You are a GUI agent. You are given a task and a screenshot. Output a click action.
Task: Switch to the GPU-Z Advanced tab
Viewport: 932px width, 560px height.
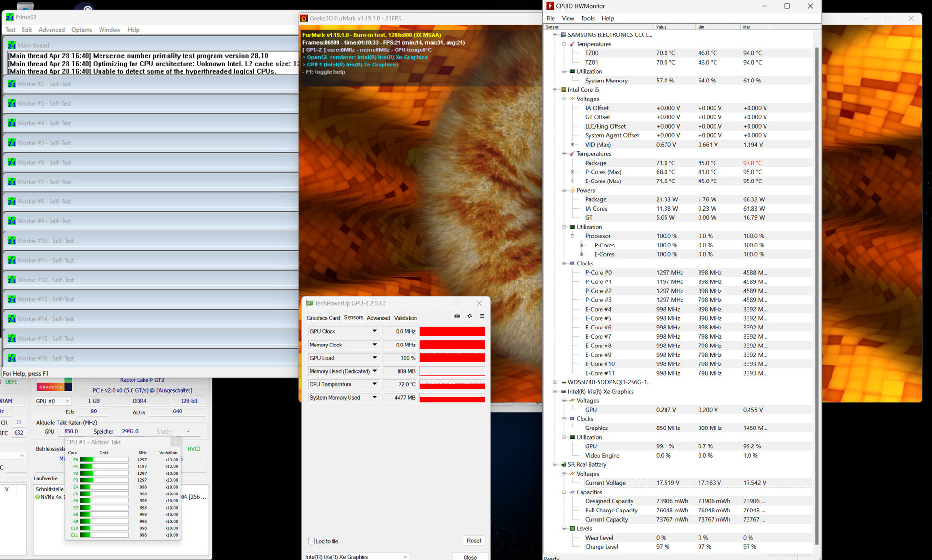[378, 318]
